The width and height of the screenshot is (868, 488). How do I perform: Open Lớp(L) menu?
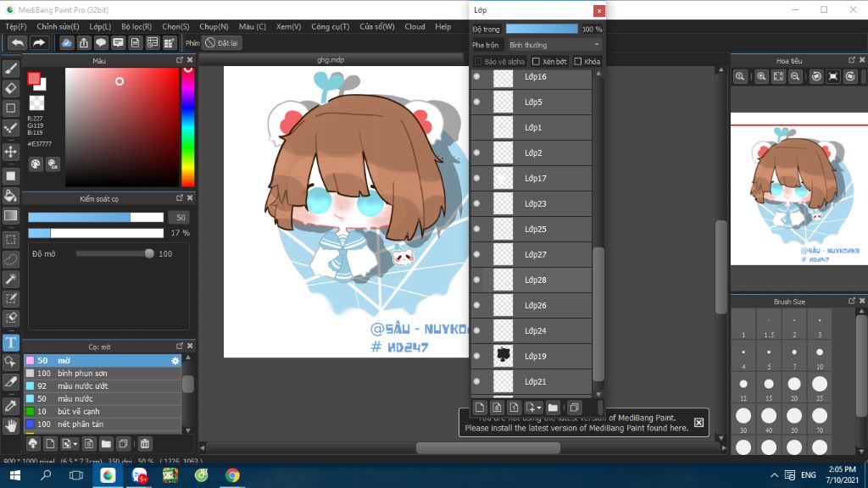click(x=100, y=26)
